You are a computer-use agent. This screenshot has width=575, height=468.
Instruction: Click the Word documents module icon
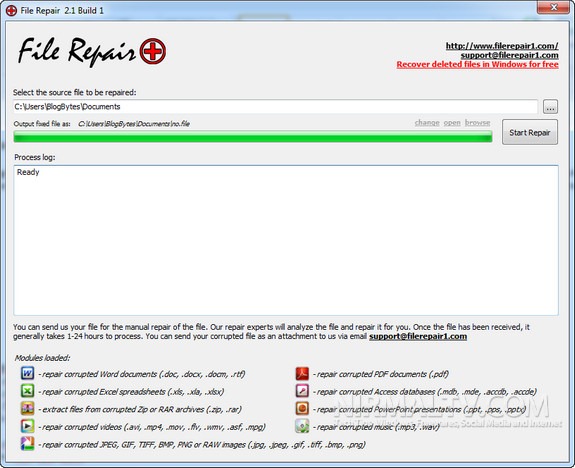tap(28, 373)
